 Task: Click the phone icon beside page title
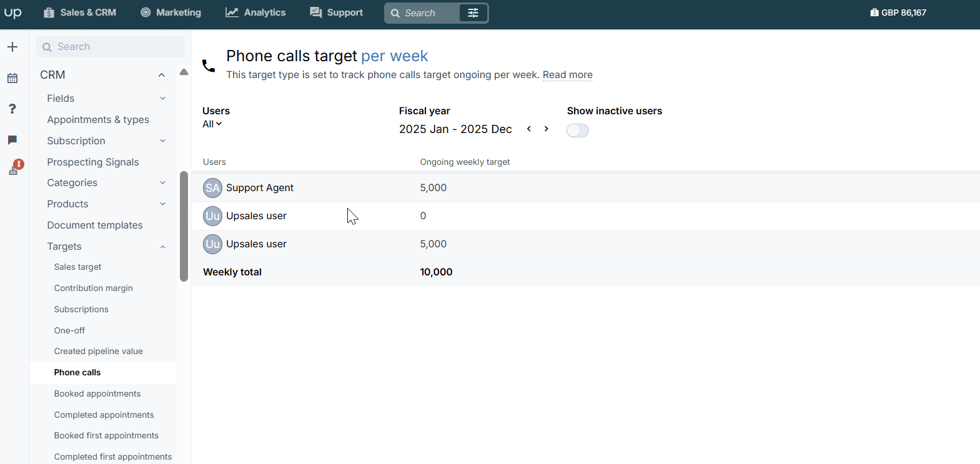click(209, 66)
